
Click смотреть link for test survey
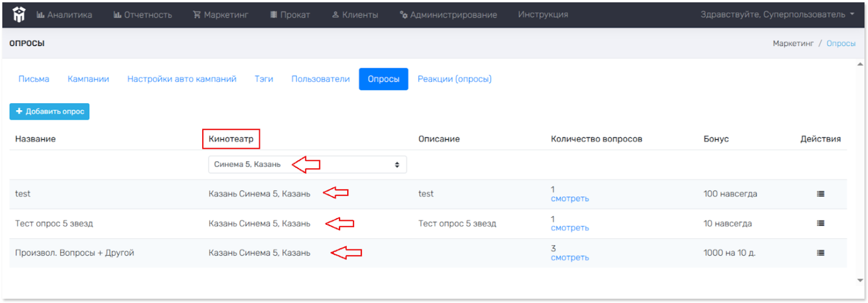[570, 199]
